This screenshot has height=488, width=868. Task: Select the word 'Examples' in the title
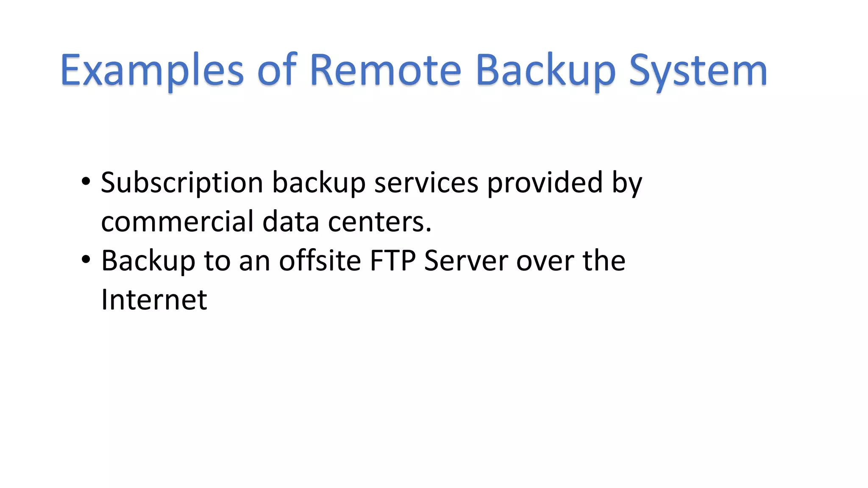tap(152, 70)
